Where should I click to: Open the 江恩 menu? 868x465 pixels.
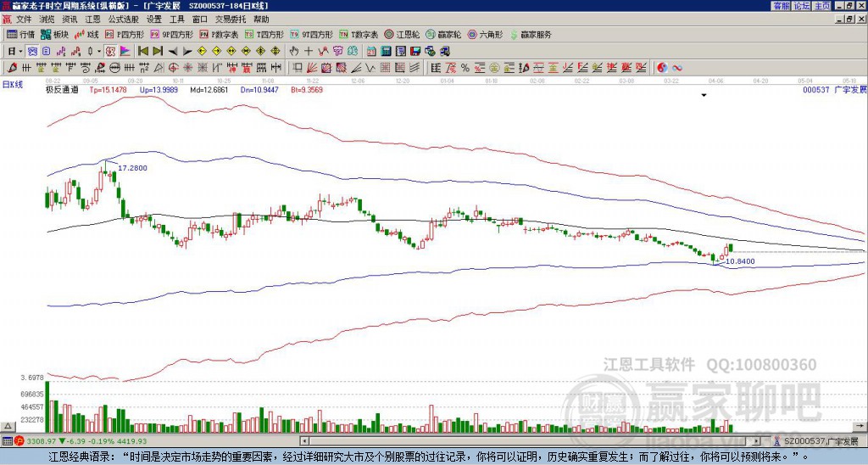[92, 18]
